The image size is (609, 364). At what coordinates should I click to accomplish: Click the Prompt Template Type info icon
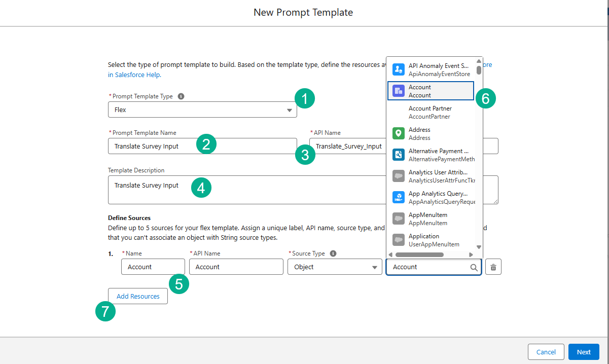[x=181, y=96]
